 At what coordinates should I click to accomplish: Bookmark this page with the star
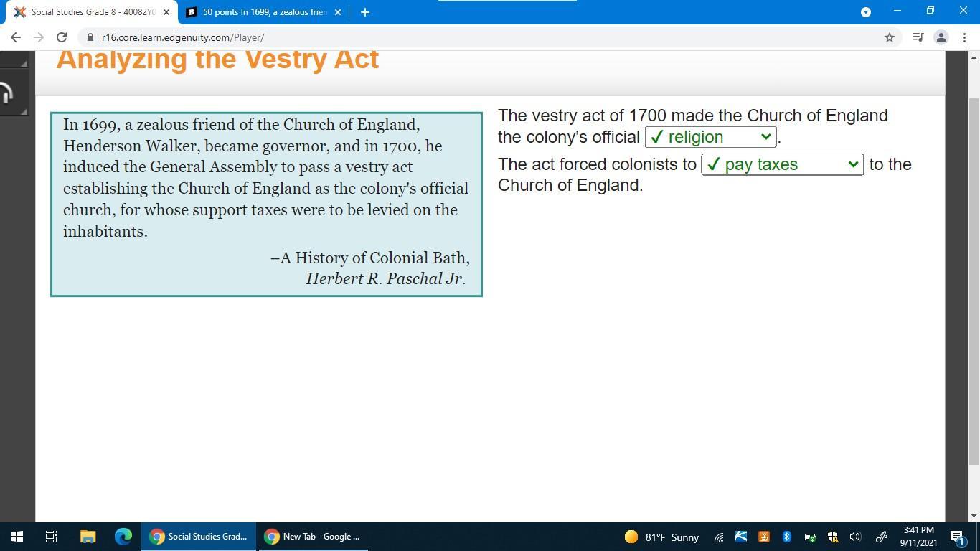[890, 37]
